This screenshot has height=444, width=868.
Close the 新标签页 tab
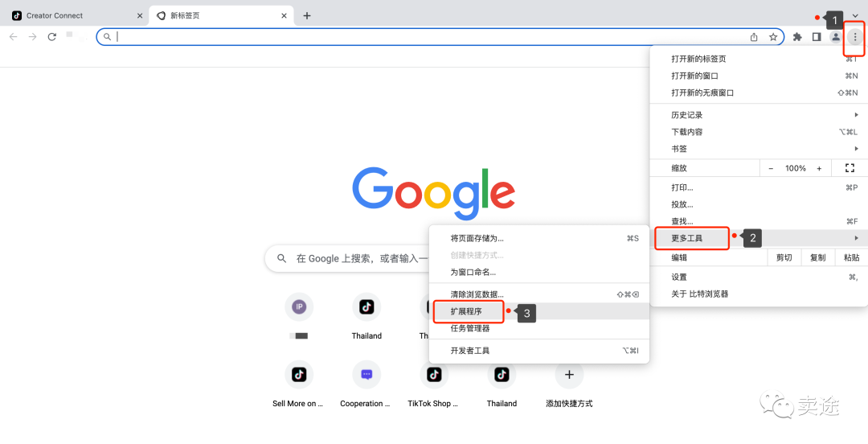(x=285, y=15)
